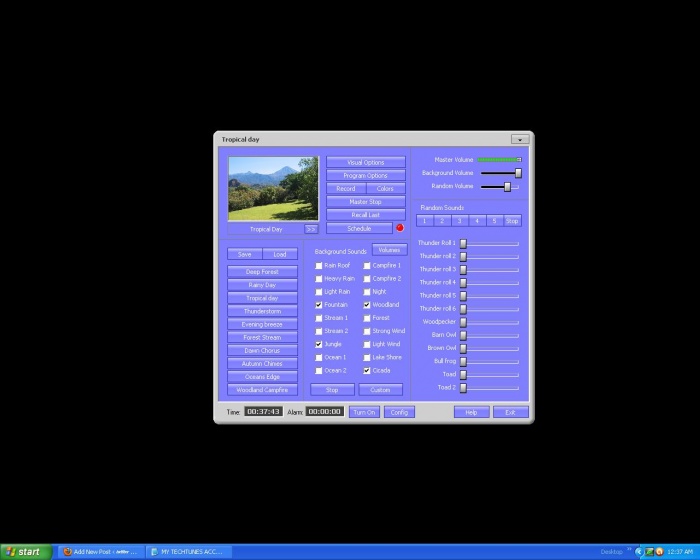The image size is (700, 560).
Task: Tick the Strong Wind checkbox
Action: coord(367,331)
